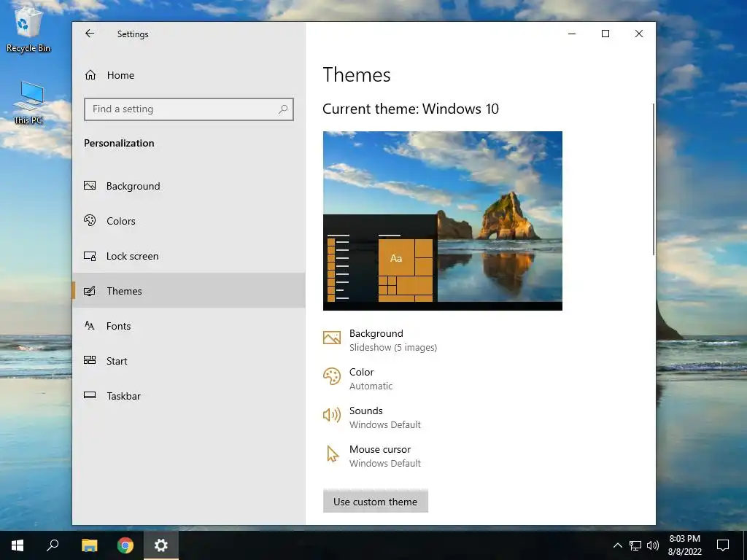Screen dimensions: 747x560
Task: Open the Background personalization page
Action: click(189, 186)
